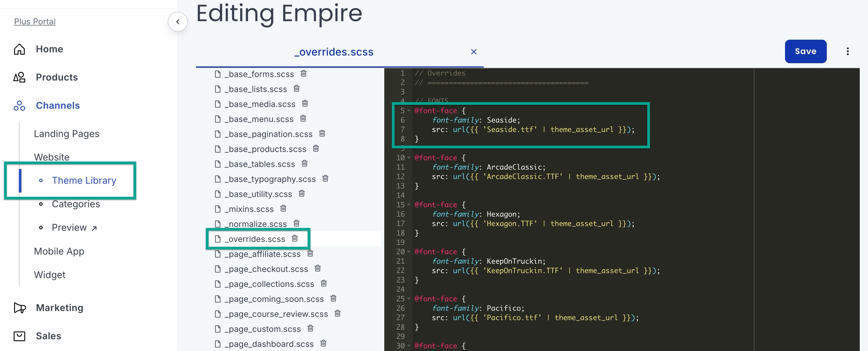The height and width of the screenshot is (351, 868).
Task: Select the _overrides.scss editor tab
Action: point(334,52)
